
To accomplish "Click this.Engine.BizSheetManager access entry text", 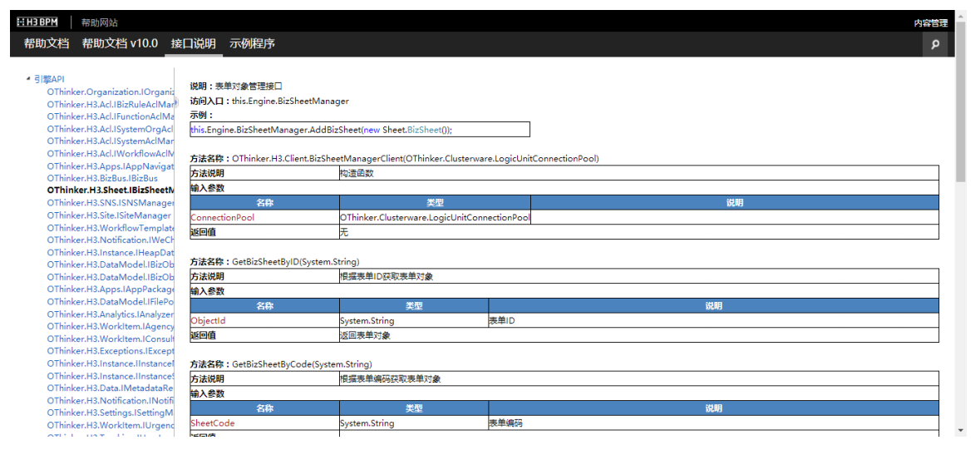I will point(291,100).
